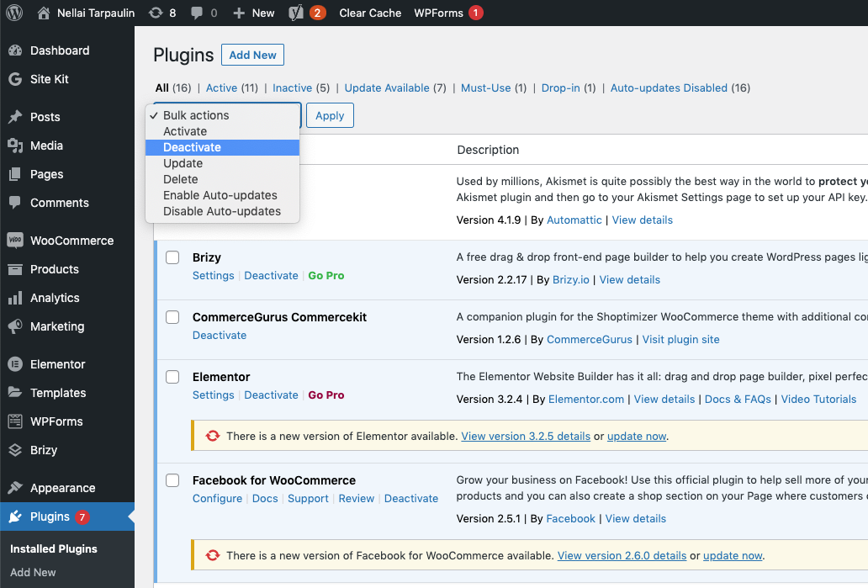Click update now in Elementor notice
The image size is (868, 588).
[x=637, y=437]
